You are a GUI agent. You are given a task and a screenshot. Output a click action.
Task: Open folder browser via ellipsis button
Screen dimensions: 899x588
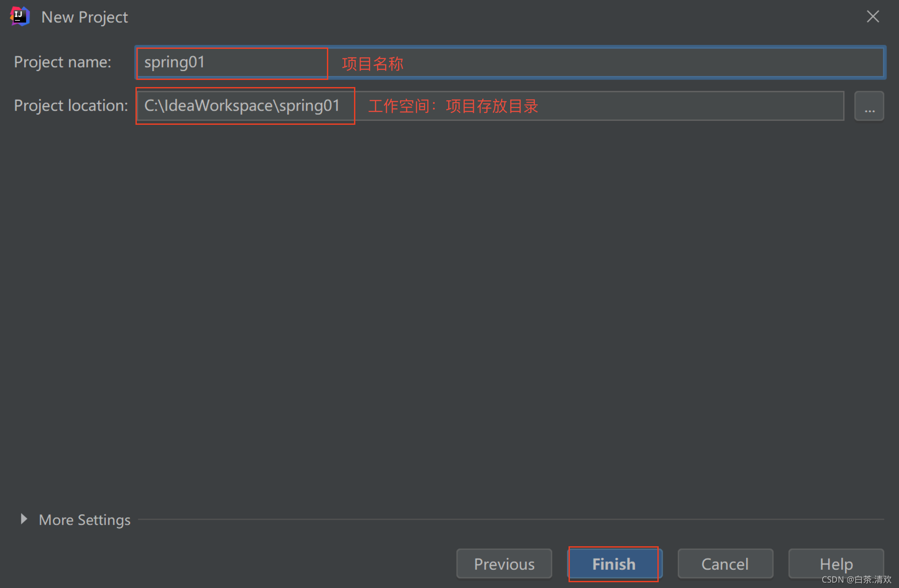pos(869,106)
